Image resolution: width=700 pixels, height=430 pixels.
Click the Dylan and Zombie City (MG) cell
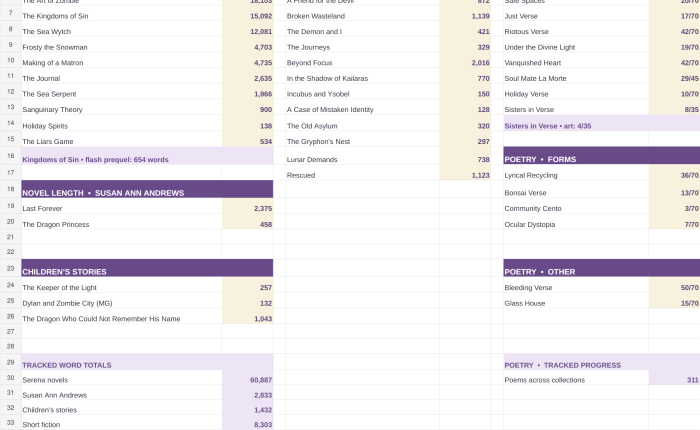[x=122, y=301]
